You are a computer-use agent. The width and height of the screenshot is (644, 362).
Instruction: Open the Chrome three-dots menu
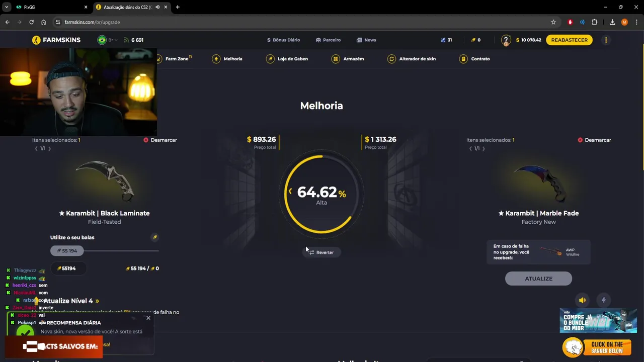click(637, 22)
